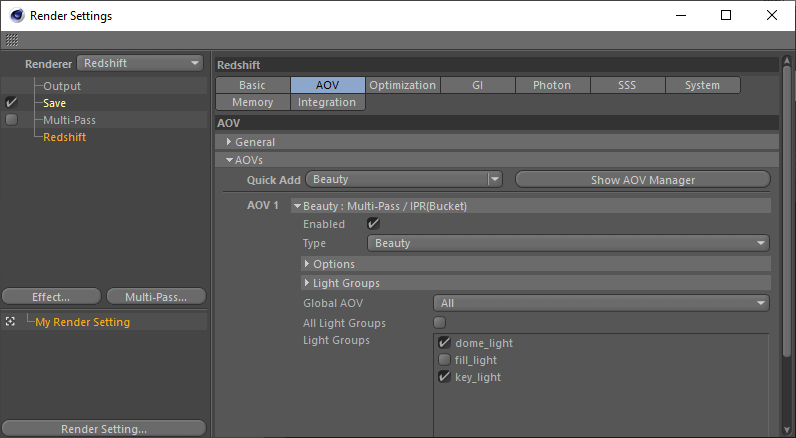Open the Renderer dropdown set to Redshift
This screenshot has height=438, width=796.
click(140, 63)
